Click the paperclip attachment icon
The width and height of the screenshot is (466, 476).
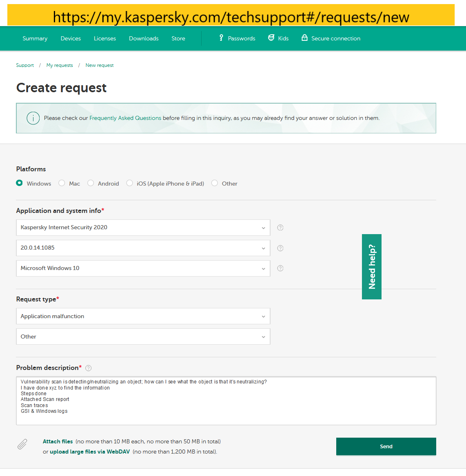(x=22, y=444)
